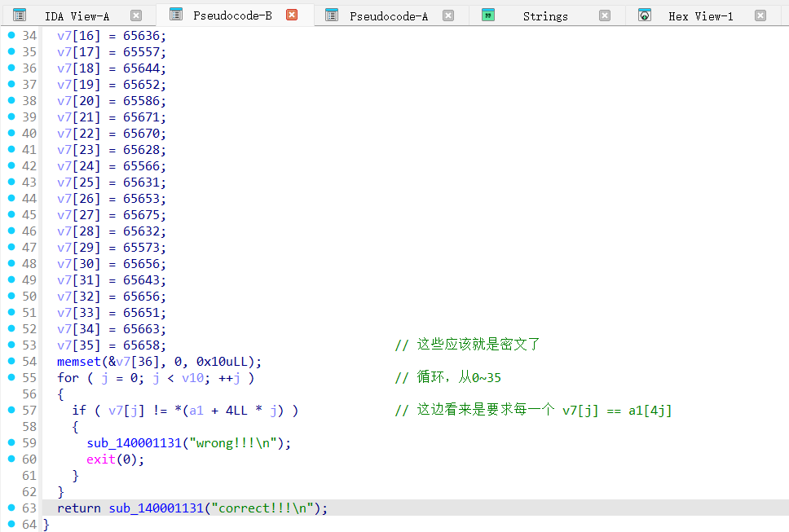Toggle breakpoint dot on line 54

[11, 361]
